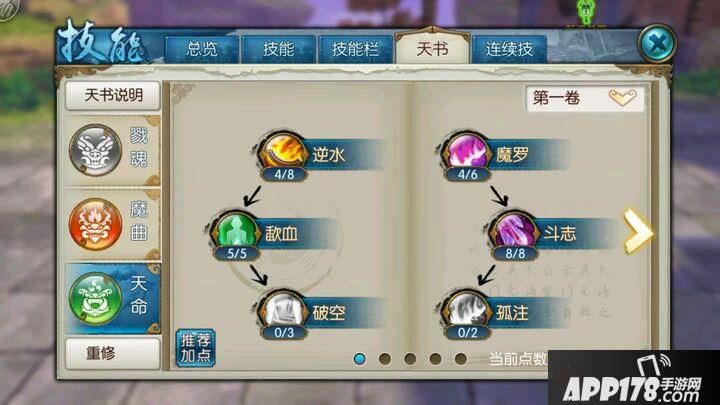Select the 孤注 locked skill icon
This screenshot has width=720, height=405.
point(466,310)
